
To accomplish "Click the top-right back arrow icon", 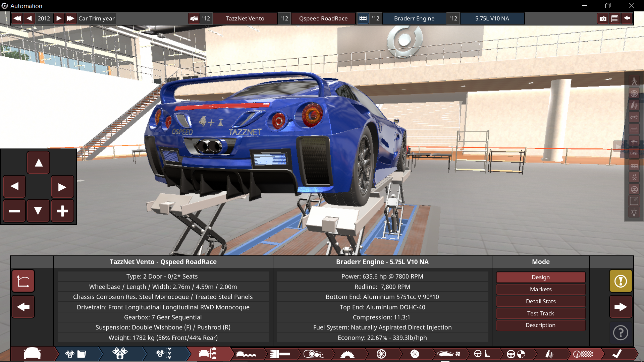I will 627,18.
